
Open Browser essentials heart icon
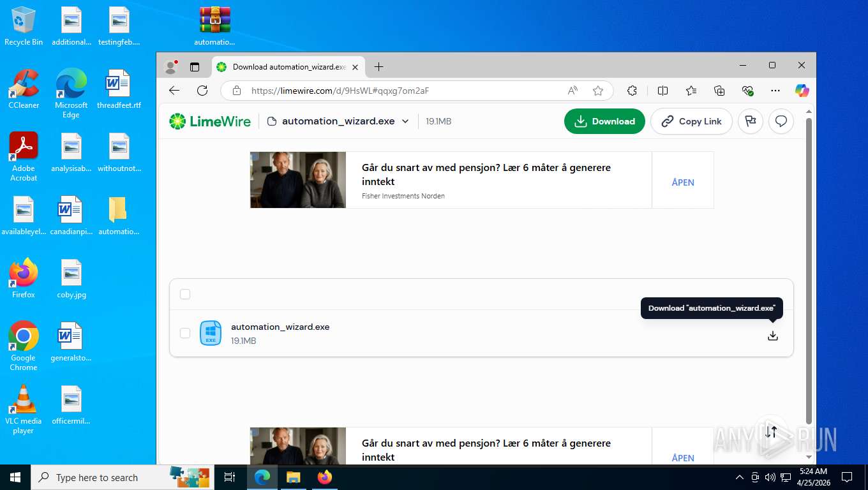tap(748, 91)
